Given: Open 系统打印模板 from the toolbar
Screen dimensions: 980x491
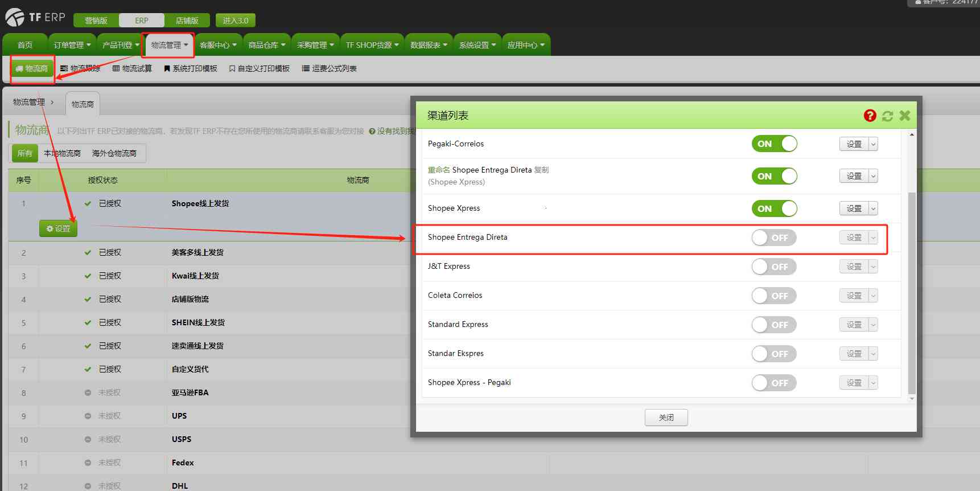Looking at the screenshot, I should [191, 68].
